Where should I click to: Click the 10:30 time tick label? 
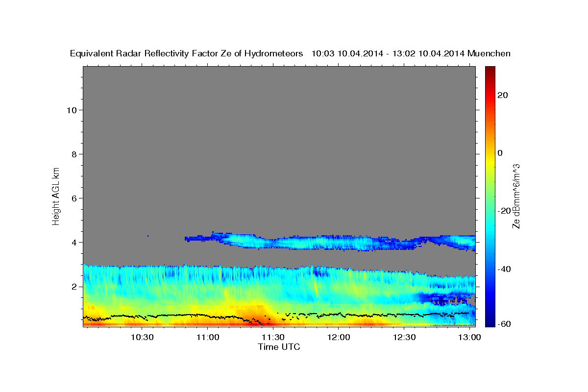tap(142, 337)
